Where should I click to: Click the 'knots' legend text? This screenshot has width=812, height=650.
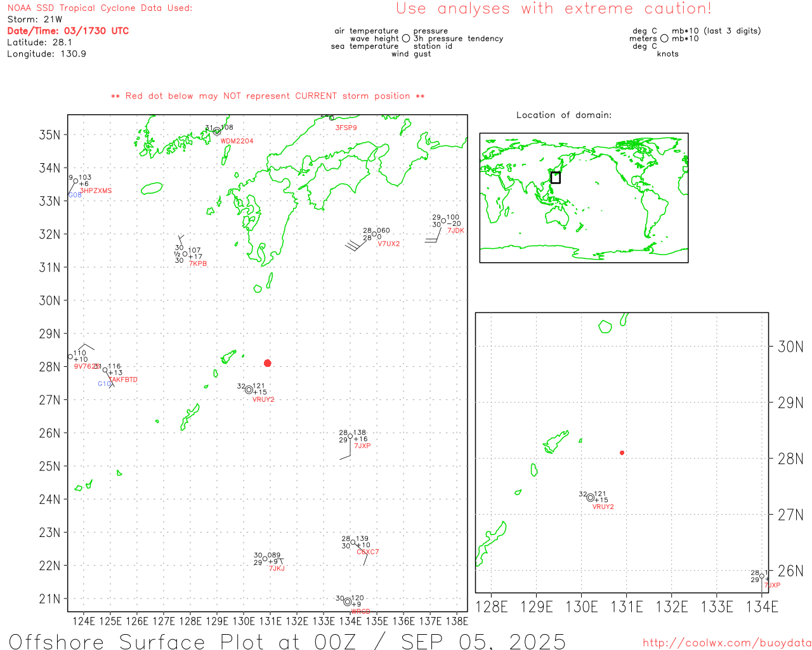(x=667, y=54)
